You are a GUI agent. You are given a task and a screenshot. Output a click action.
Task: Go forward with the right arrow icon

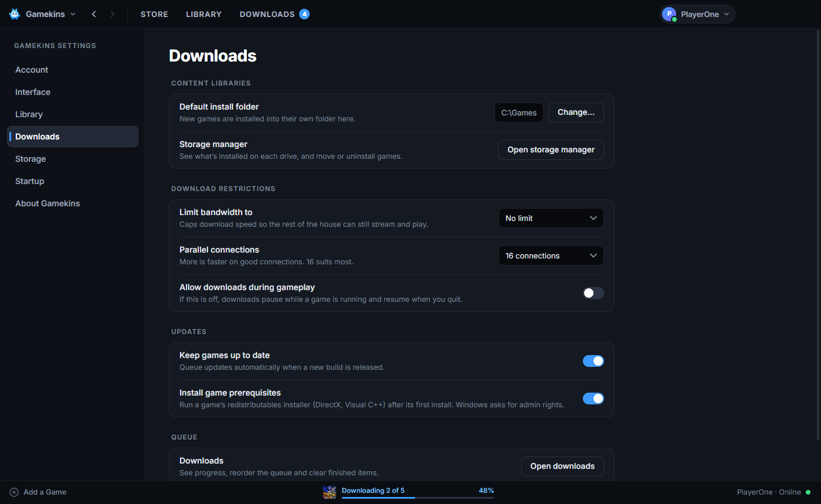(x=113, y=14)
